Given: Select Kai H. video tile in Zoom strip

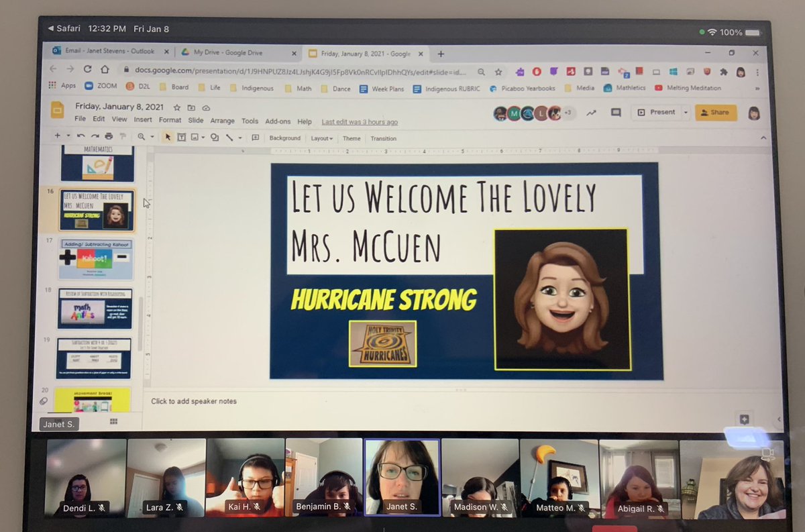Looking at the screenshot, I should pyautogui.click(x=245, y=478).
